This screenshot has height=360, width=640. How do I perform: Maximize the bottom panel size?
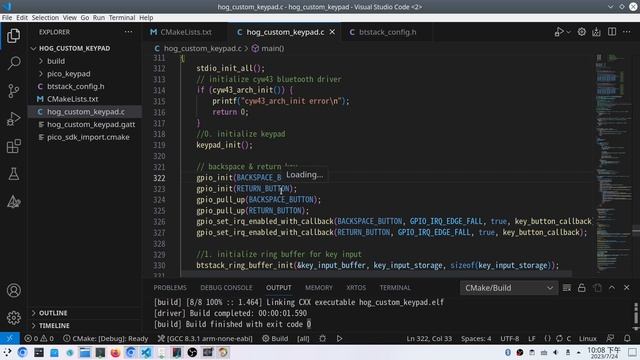[612, 288]
